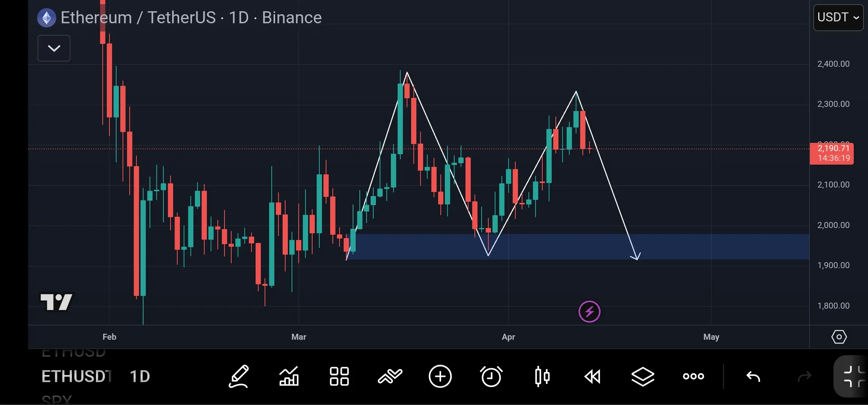
Task: Create an alert with the alarm clock icon
Action: [x=491, y=376]
